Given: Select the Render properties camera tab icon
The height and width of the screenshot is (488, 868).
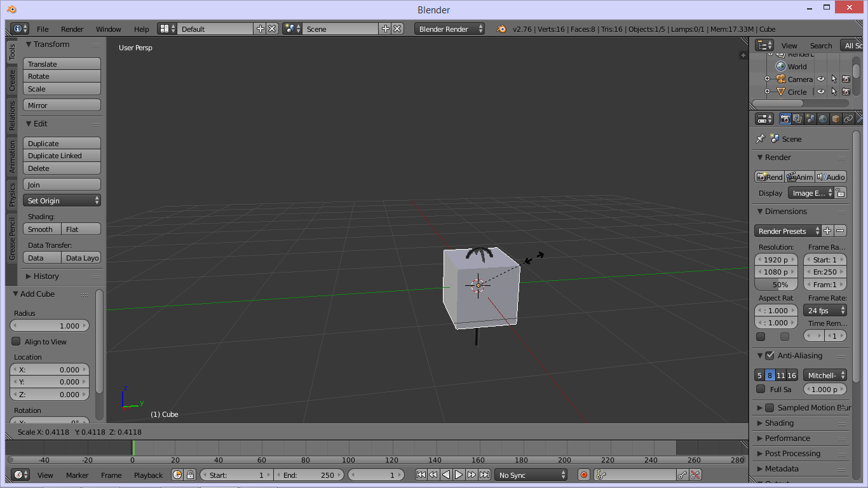Looking at the screenshot, I should point(785,119).
